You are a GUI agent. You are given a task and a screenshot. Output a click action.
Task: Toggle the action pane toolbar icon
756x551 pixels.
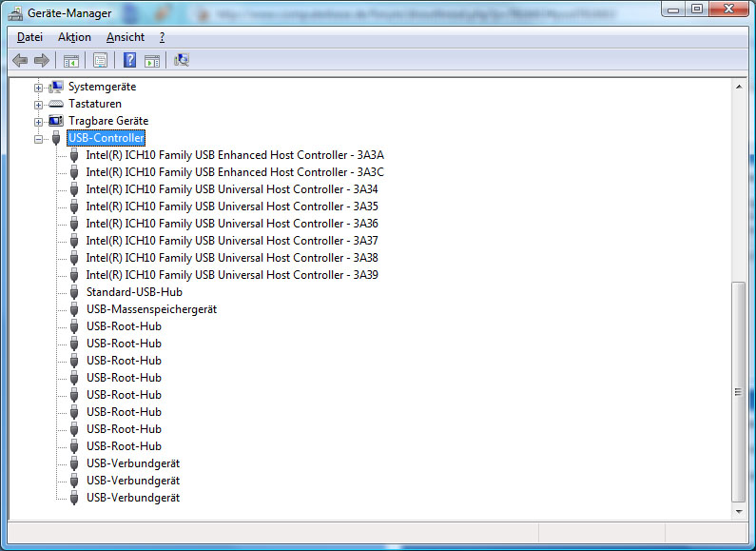click(152, 61)
